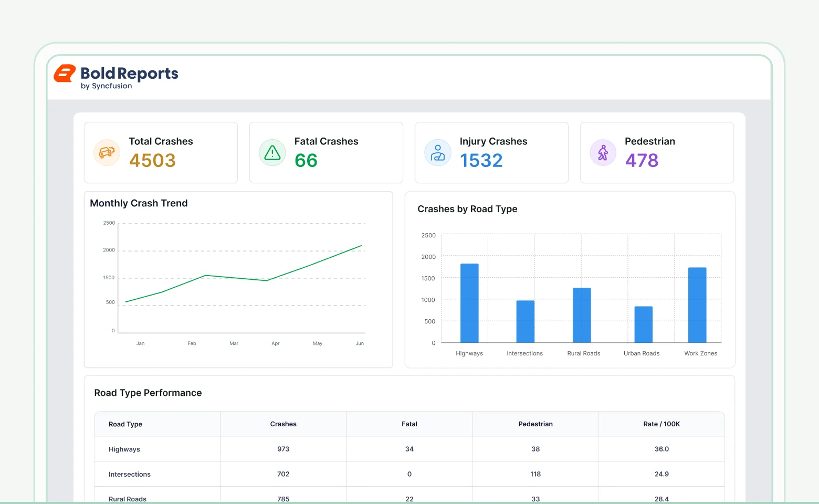
Task: Click the May label on trend chart
Action: pyautogui.click(x=318, y=343)
